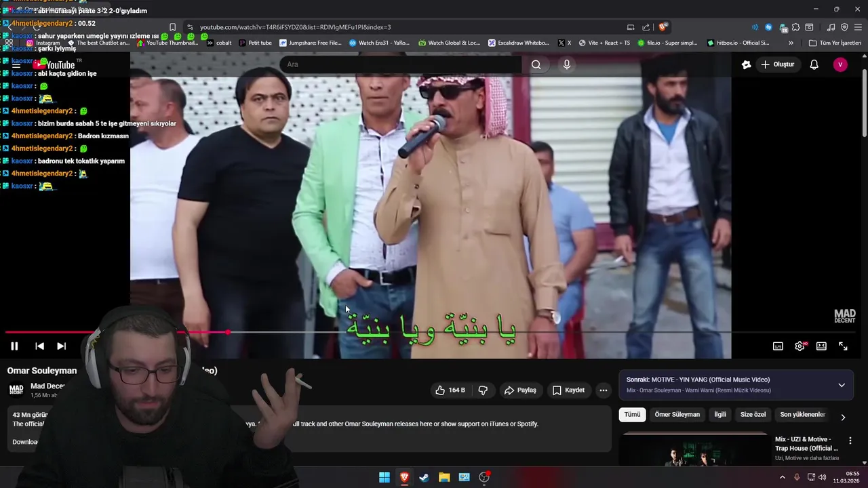Viewport: 868px width, 488px height.
Task: Select the 'Size özel' filter chip
Action: [x=753, y=415]
